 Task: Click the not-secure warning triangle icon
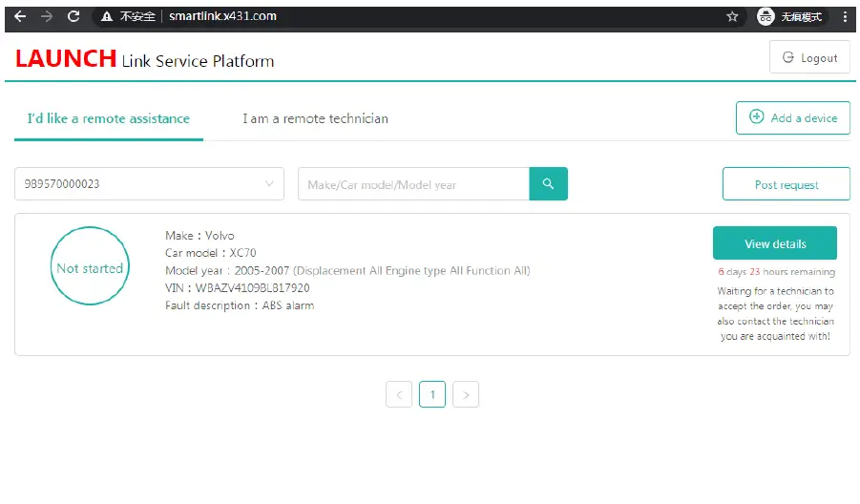107,17
